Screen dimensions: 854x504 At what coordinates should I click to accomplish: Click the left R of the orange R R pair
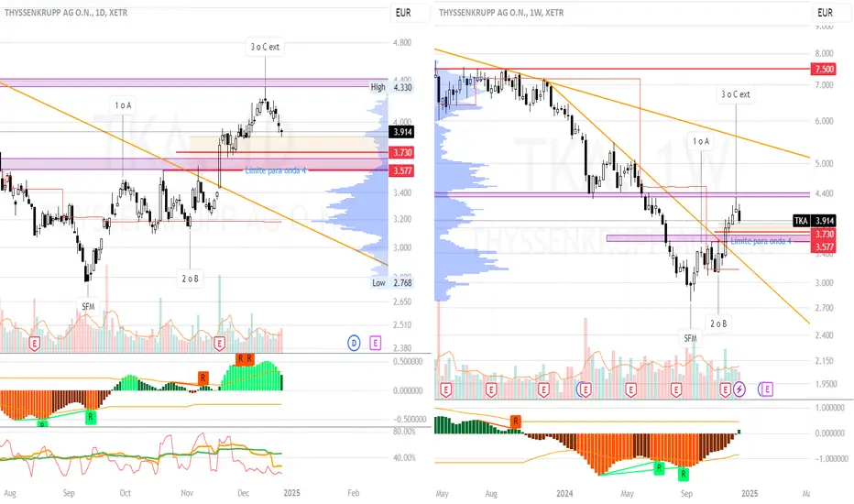coord(240,359)
